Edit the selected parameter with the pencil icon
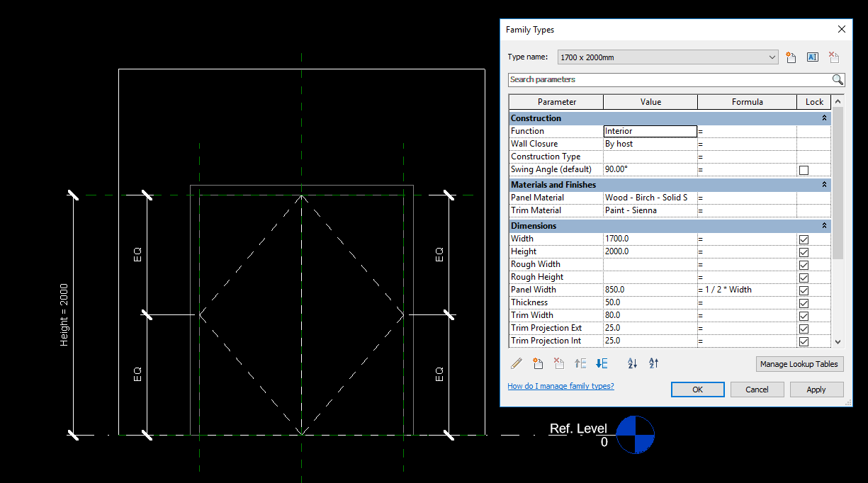The width and height of the screenshot is (868, 483). (516, 363)
